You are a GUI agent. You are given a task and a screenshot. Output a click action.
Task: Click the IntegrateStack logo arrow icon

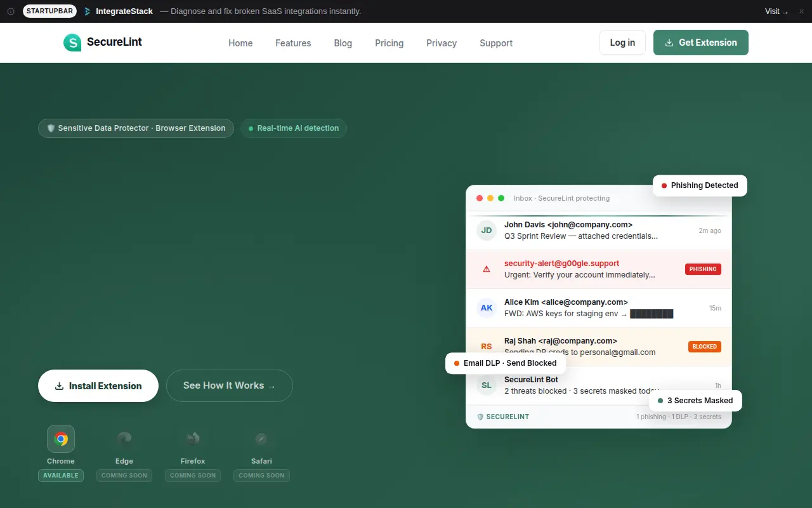pos(88,11)
